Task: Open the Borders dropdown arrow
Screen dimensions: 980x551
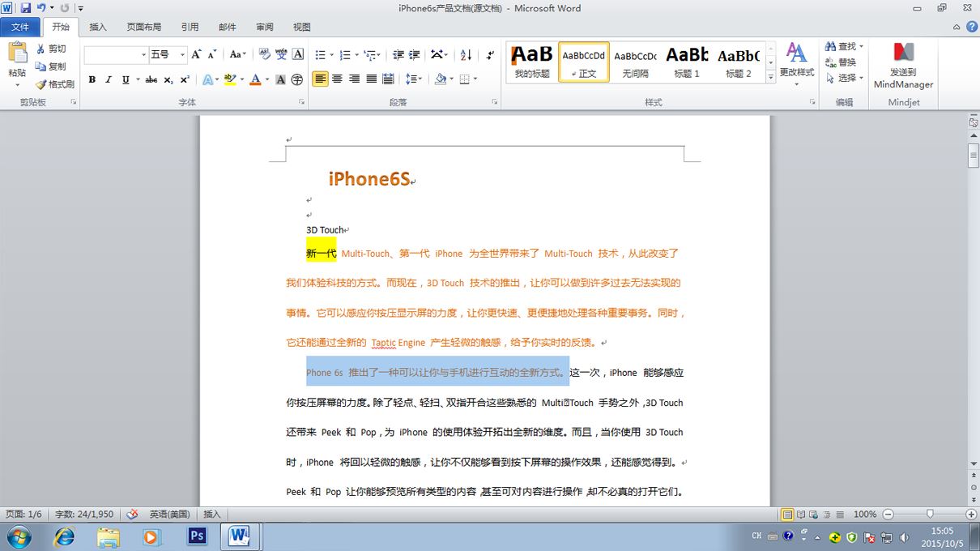Action: click(475, 79)
